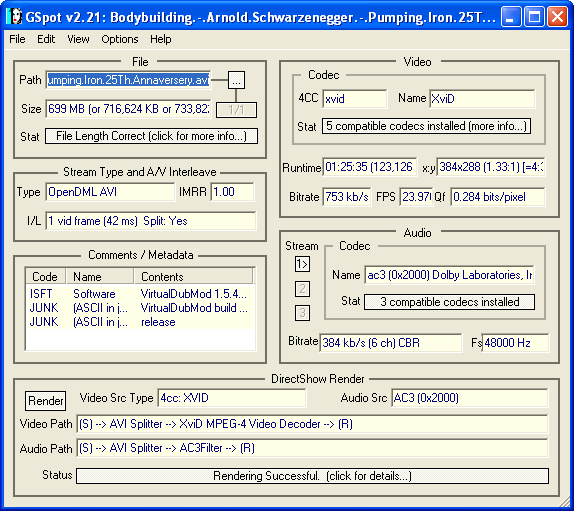
Task: Close the GSpot window
Action: tap(558, 16)
